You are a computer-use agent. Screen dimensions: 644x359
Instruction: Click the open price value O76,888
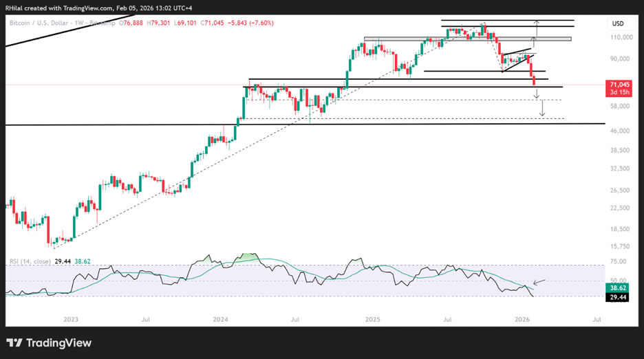tap(131, 23)
